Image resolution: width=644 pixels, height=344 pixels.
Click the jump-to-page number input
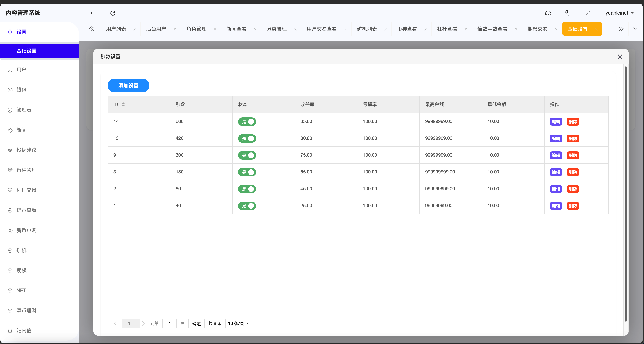[x=170, y=324]
